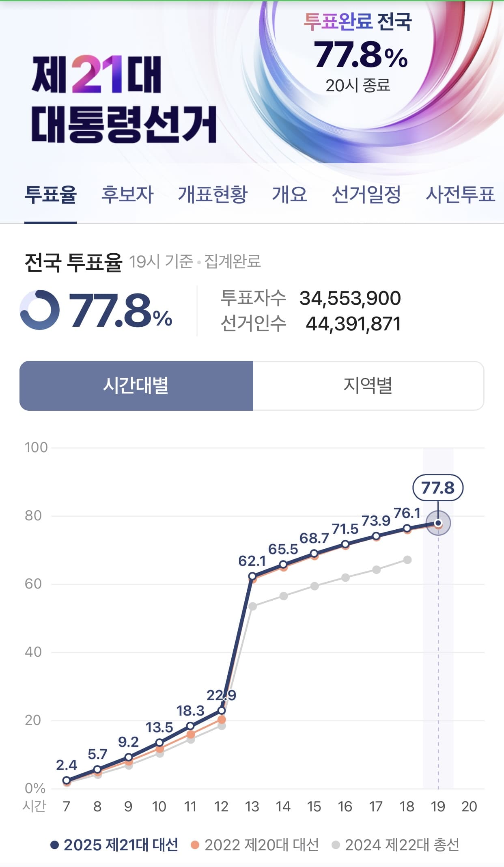Select the 시간대별 segment button
504x867 pixels.
(x=136, y=386)
